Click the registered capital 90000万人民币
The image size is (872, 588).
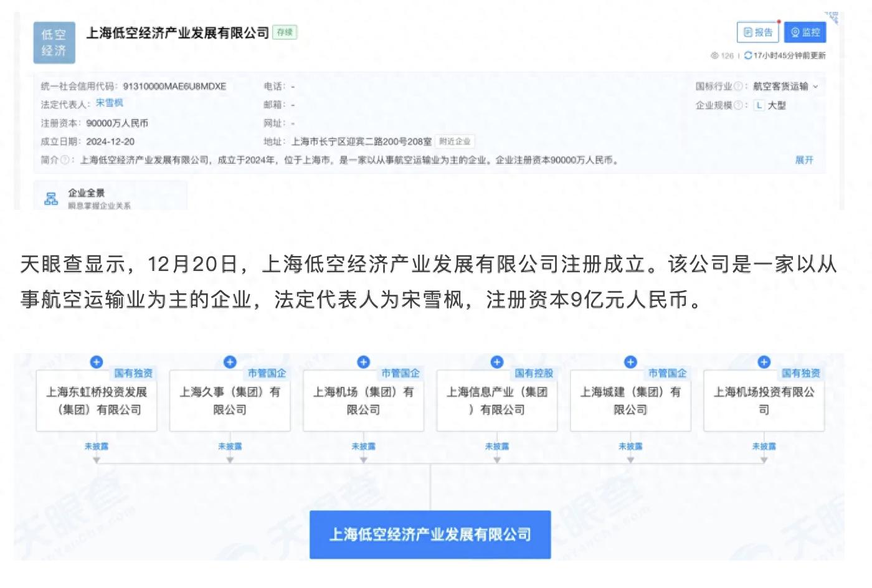(x=117, y=123)
